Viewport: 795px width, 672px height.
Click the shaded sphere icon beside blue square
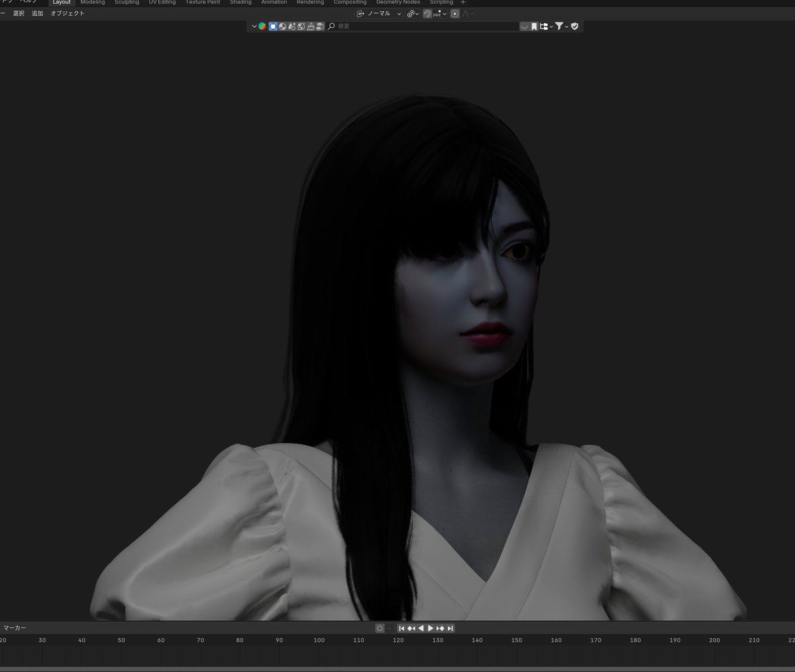tap(282, 27)
